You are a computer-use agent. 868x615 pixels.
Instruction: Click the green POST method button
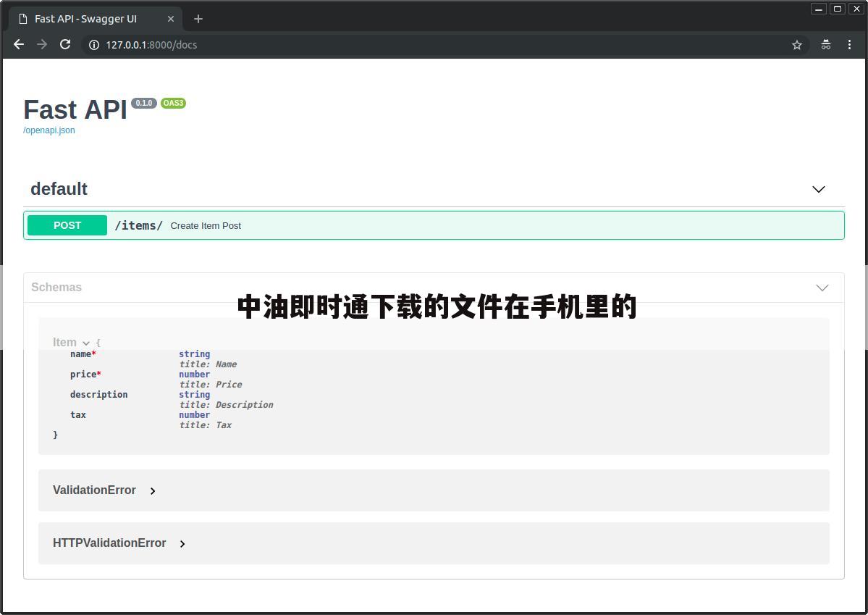tap(67, 225)
